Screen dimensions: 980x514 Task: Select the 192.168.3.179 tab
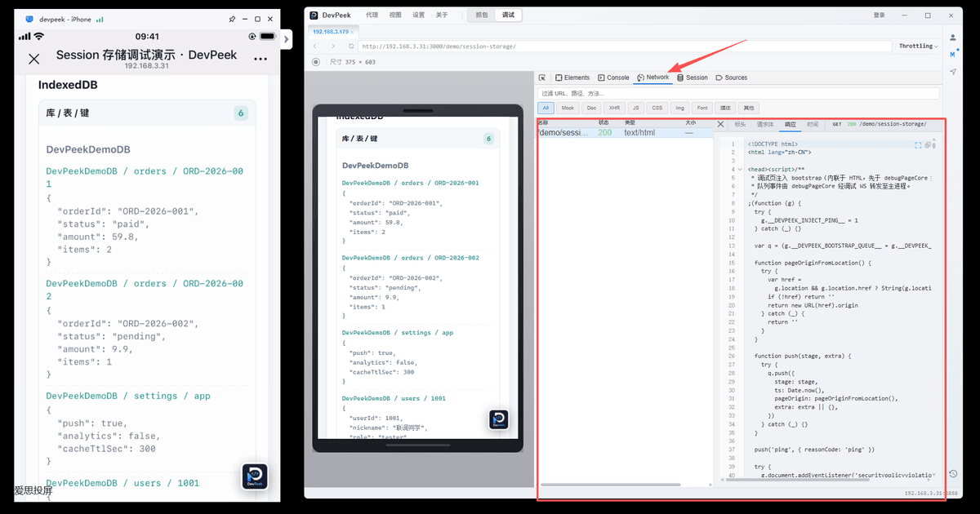pyautogui.click(x=331, y=32)
